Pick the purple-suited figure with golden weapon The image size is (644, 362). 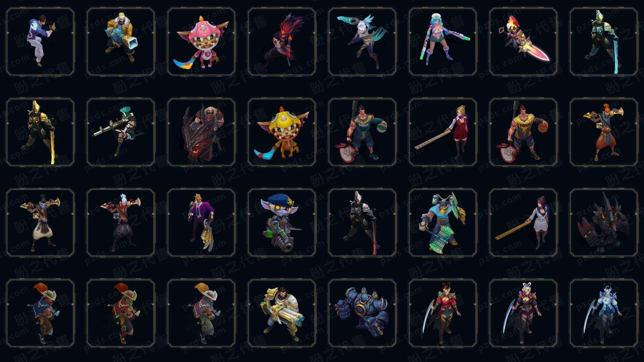pos(201,223)
